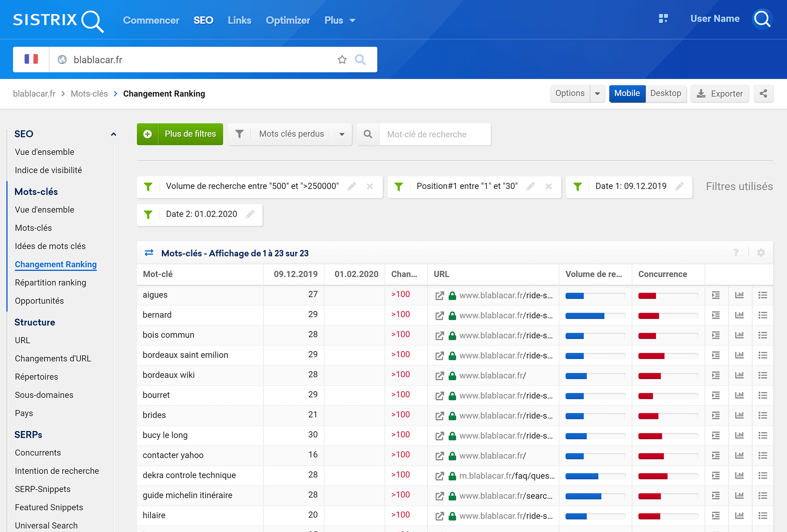
Task: Show SERP list icon for aigues row
Action: (716, 295)
